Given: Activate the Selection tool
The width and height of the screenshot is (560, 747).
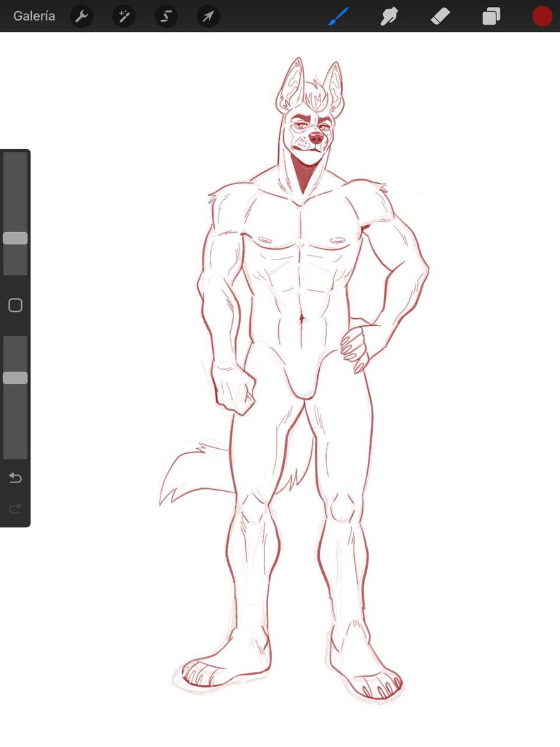Looking at the screenshot, I should click(166, 16).
